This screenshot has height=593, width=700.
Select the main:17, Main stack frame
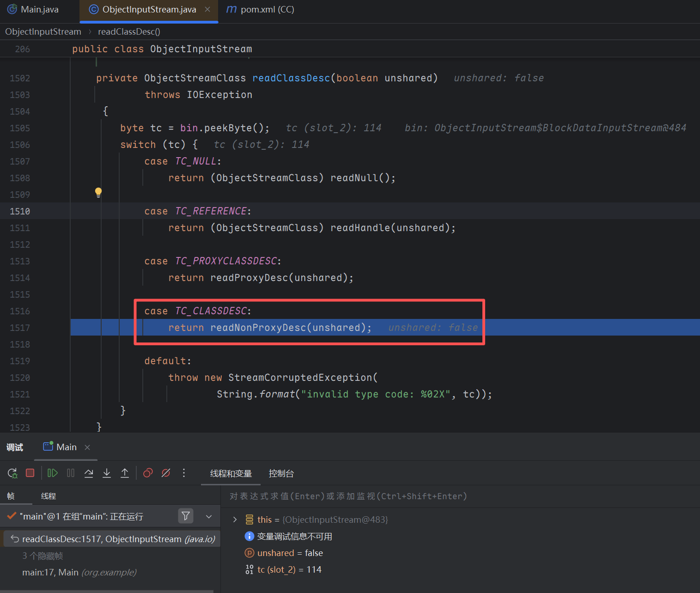point(79,572)
